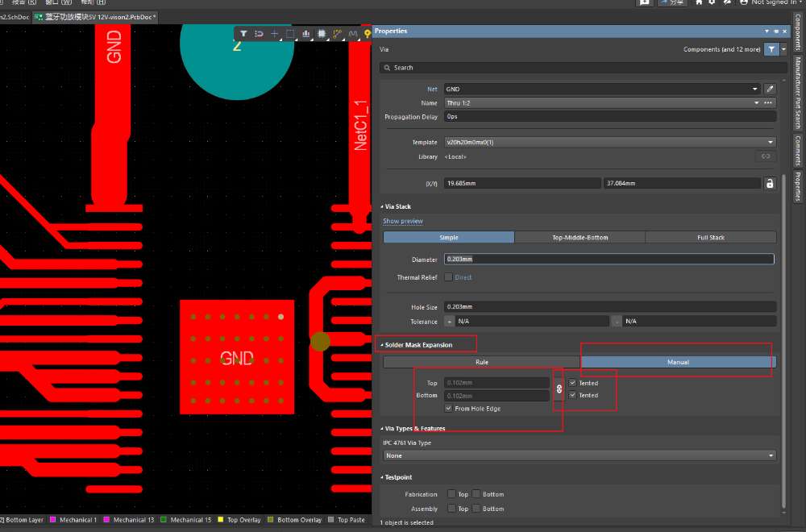
Task: Open the Template dropdown list
Action: [610, 143]
